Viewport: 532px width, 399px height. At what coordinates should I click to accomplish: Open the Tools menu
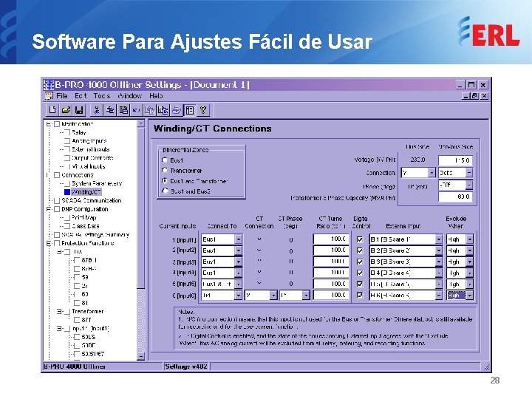click(102, 95)
